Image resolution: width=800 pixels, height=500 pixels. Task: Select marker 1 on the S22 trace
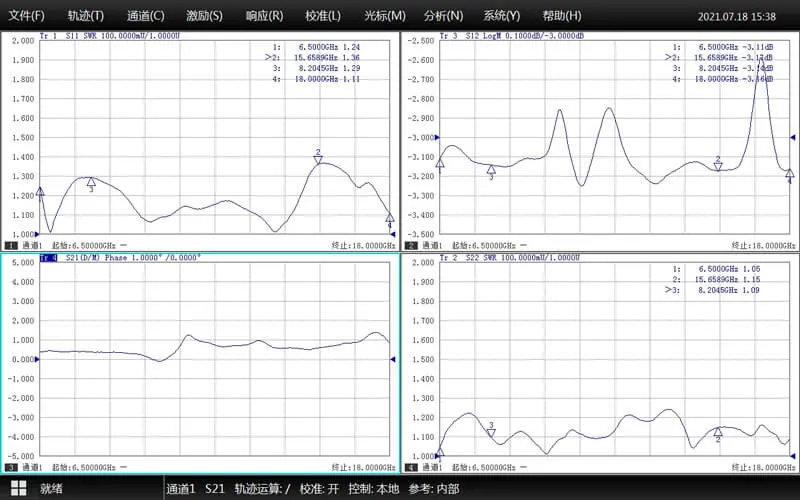(x=440, y=452)
